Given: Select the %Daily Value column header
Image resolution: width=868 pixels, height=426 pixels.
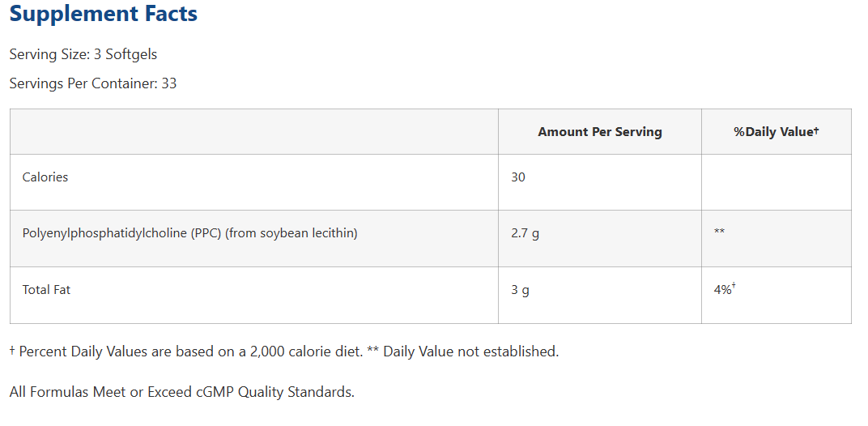Looking at the screenshot, I should 776,132.
